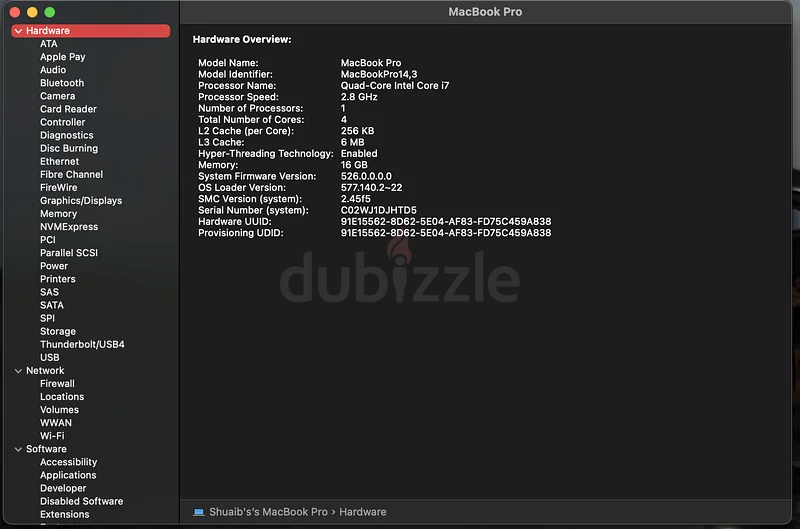
Task: Click serial number C02WJ1DJHTD5
Action: click(379, 210)
